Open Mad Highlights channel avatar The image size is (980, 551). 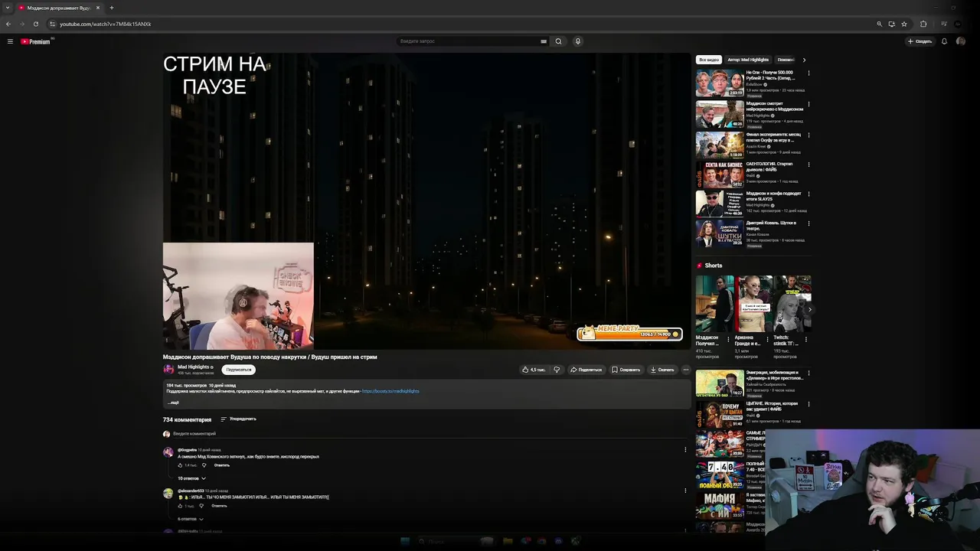pos(168,369)
